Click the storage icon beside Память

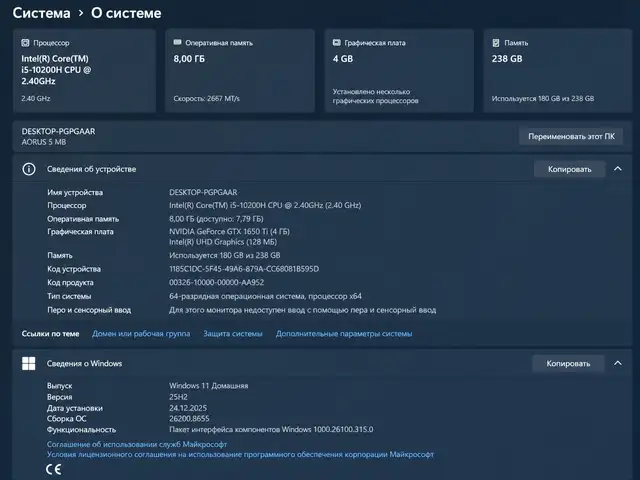[496, 42]
